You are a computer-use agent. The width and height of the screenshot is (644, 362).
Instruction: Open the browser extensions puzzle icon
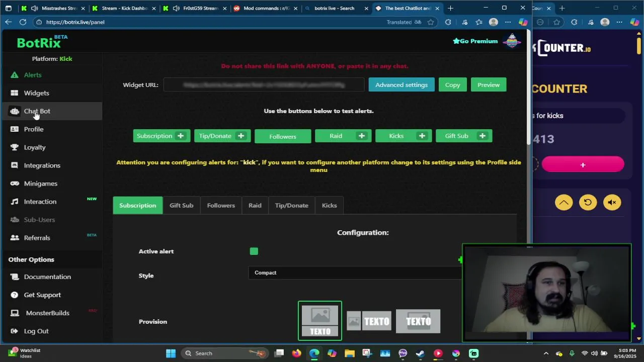pyautogui.click(x=448, y=22)
